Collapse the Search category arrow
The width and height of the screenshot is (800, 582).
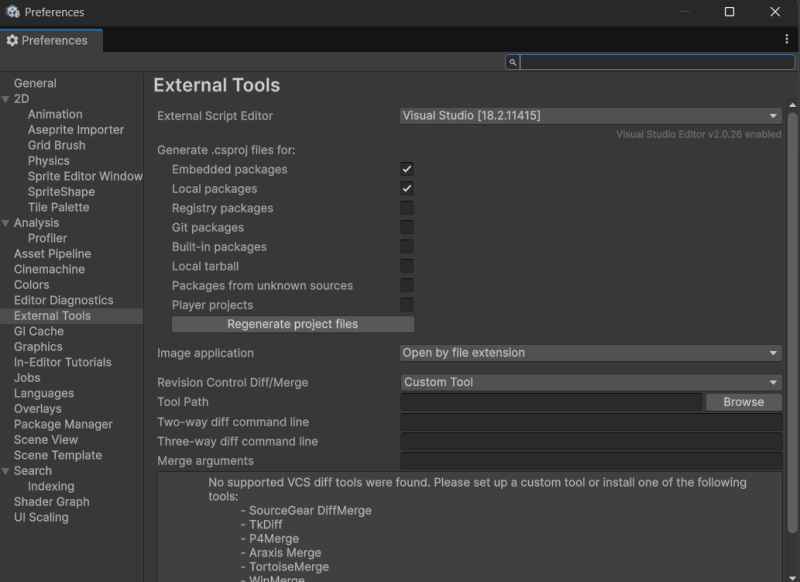point(6,471)
